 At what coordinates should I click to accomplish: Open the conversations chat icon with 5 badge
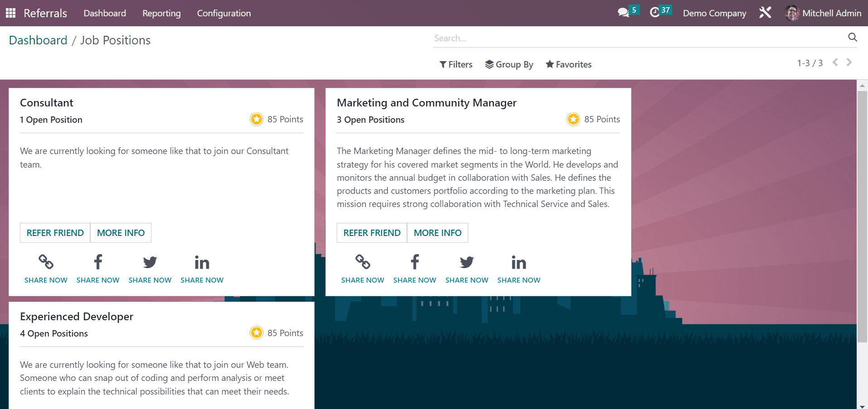pyautogui.click(x=628, y=12)
